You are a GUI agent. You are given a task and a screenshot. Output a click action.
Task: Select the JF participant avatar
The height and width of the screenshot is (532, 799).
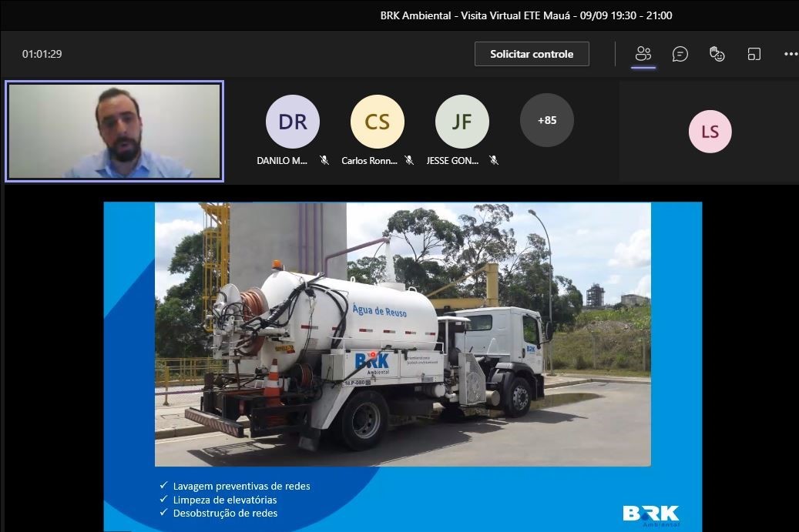[462, 122]
